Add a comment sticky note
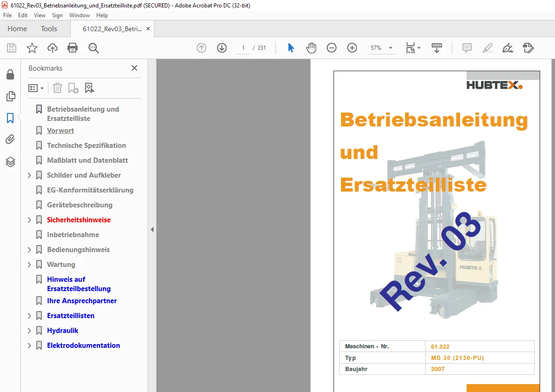This screenshot has height=392, width=555. [467, 48]
